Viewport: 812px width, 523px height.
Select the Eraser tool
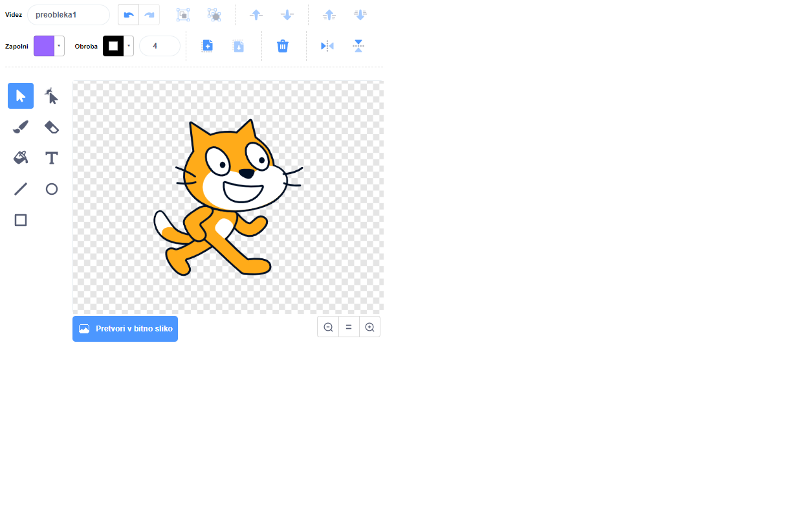51,127
